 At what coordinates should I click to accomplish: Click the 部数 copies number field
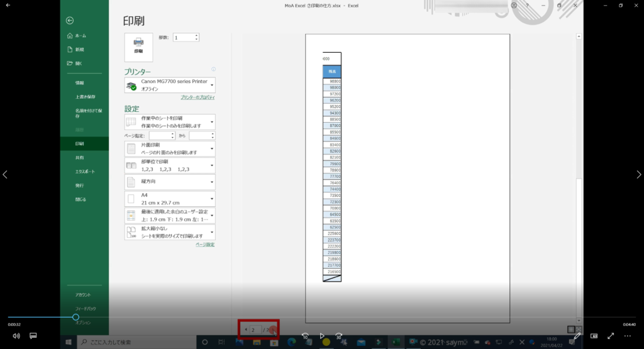click(184, 38)
